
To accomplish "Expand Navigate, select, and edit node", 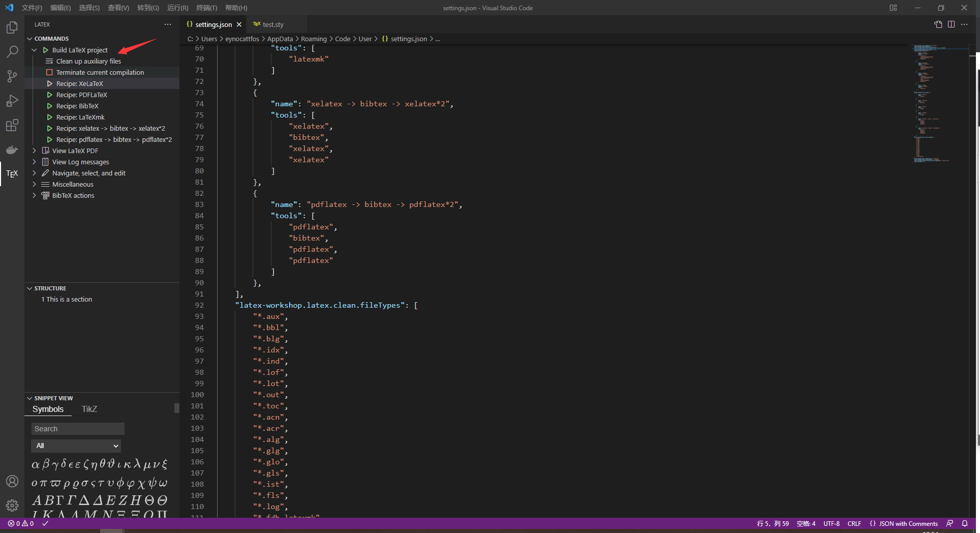I will click(34, 173).
